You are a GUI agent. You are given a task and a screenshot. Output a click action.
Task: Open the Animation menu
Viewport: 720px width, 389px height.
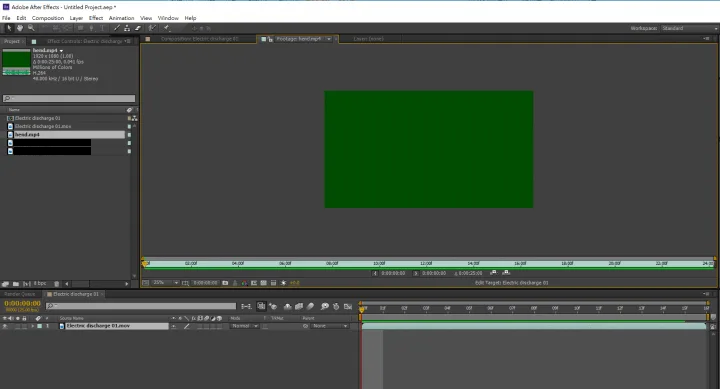121,18
